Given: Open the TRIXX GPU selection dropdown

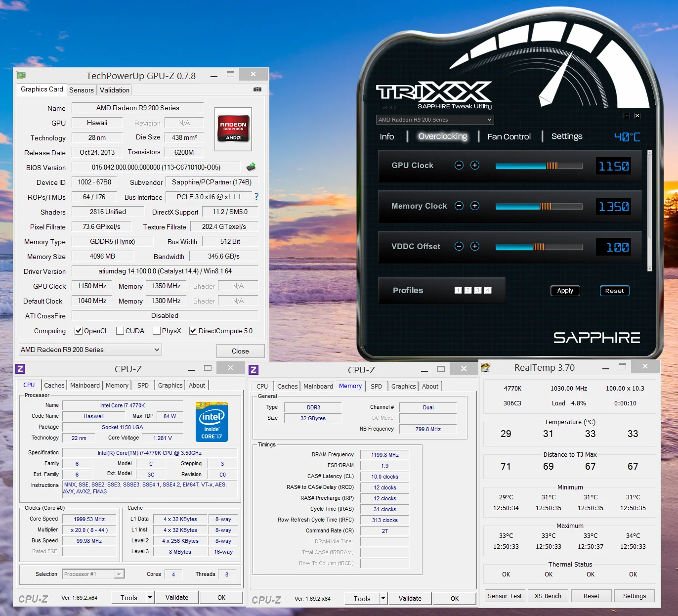Looking at the screenshot, I should click(435, 120).
